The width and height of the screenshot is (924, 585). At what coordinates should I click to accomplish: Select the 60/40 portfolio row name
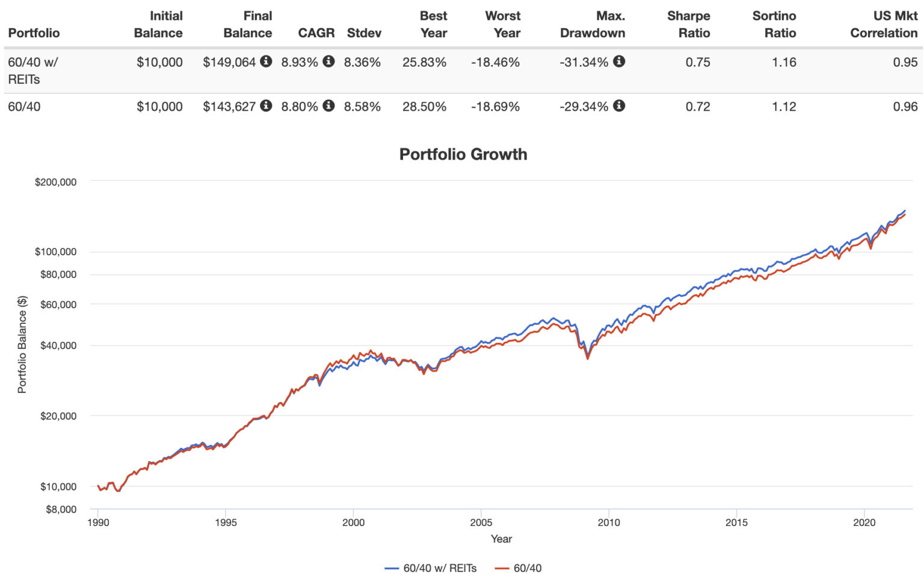(x=24, y=107)
